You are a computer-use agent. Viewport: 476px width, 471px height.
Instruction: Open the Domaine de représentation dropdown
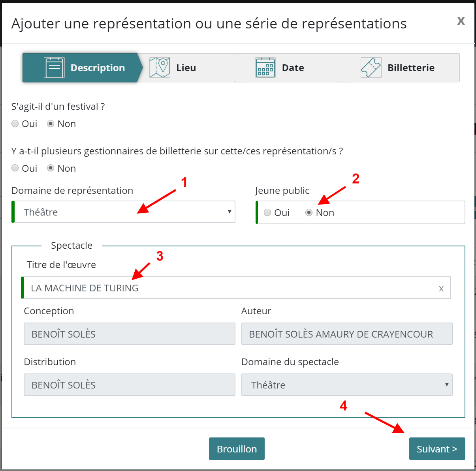coord(124,212)
